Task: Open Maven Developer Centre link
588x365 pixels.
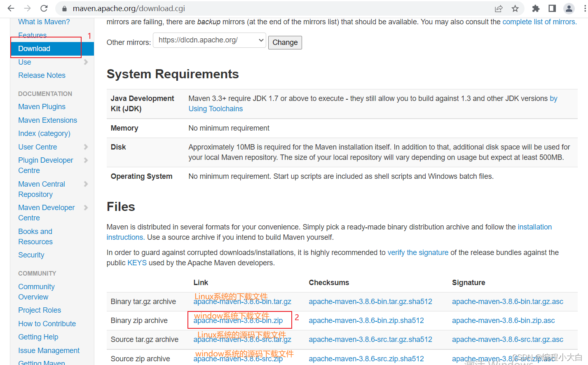Action: point(47,213)
